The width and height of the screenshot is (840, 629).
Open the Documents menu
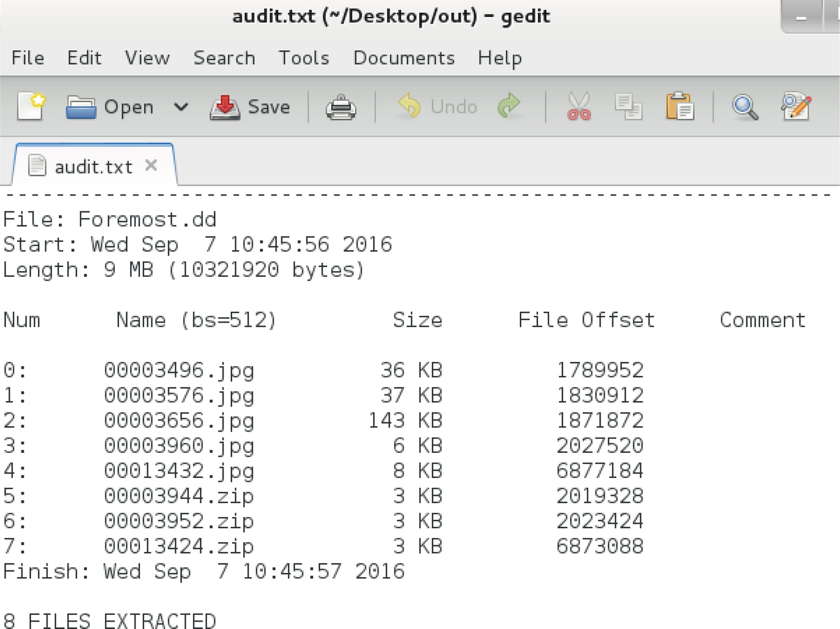tap(404, 58)
